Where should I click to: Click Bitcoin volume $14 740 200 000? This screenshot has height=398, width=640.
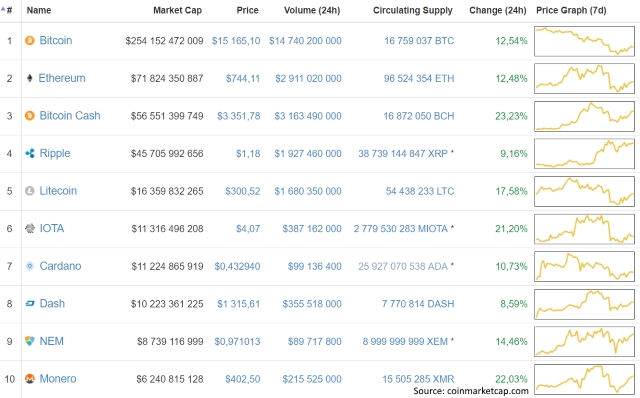coord(305,41)
